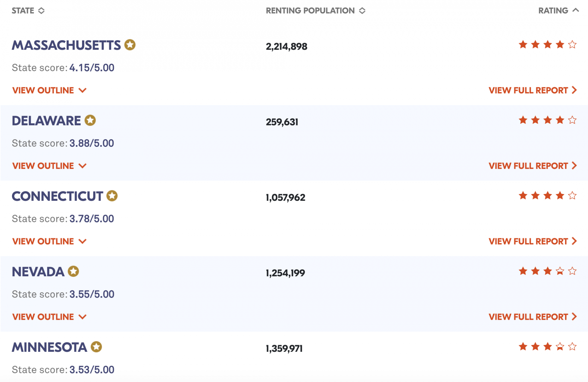This screenshot has width=588, height=382.
Task: Expand View Outline for Delaware
Action: click(49, 166)
